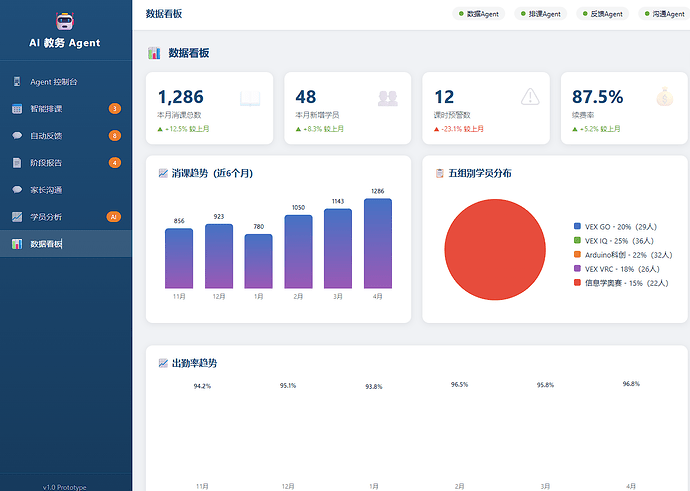Click the 93.8% attendance label

pos(374,387)
